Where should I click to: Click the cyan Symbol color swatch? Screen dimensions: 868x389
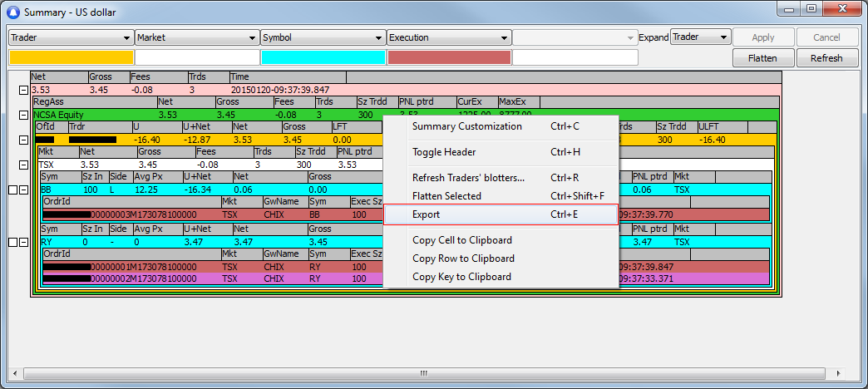click(323, 57)
